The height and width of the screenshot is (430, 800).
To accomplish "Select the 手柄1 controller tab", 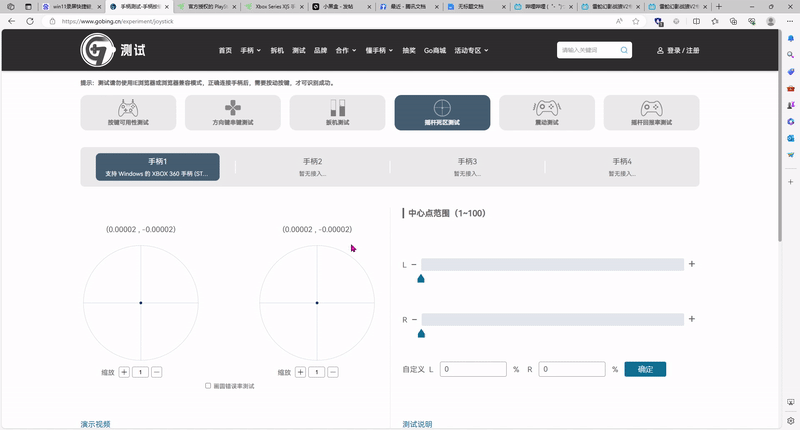I will 158,167.
